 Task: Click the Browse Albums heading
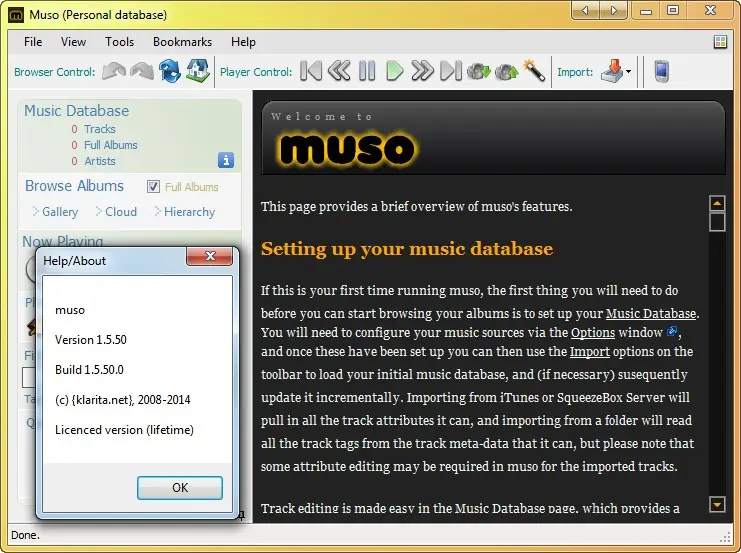tap(74, 186)
